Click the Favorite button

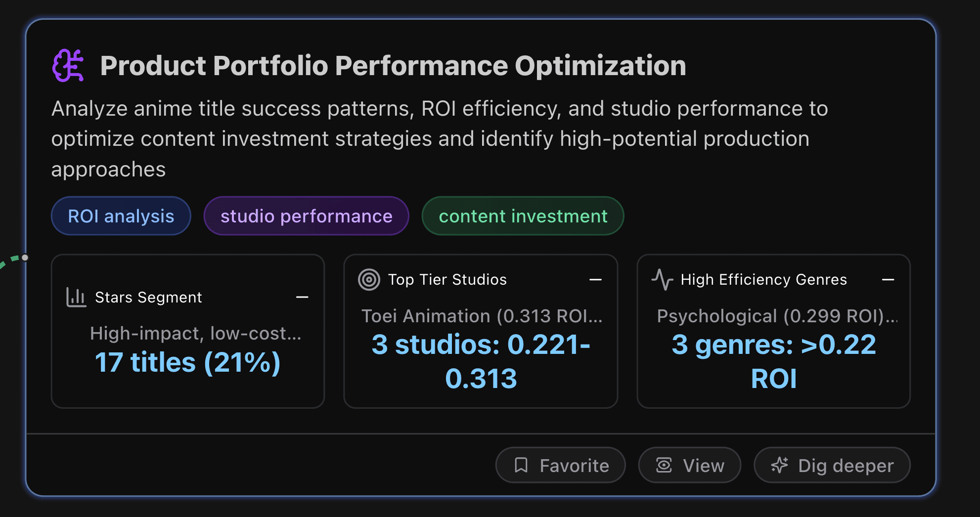point(560,465)
